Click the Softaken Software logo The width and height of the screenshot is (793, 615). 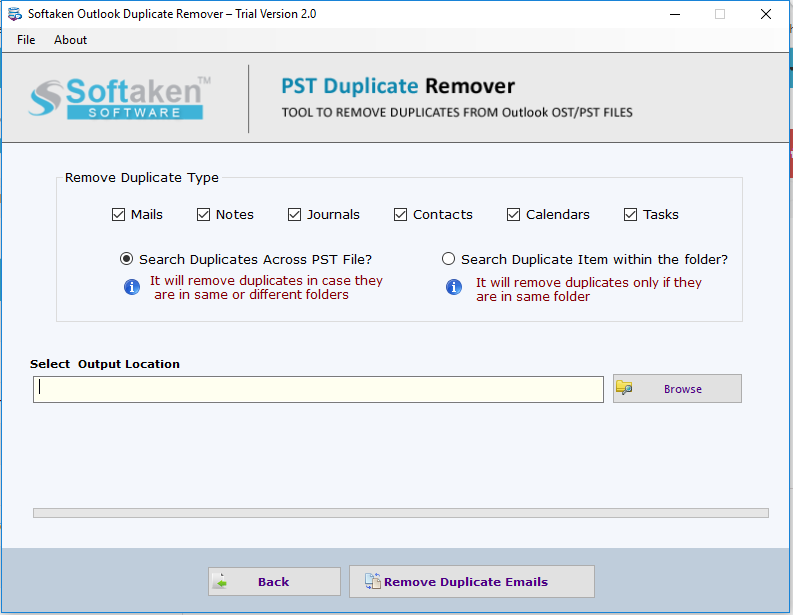point(120,98)
